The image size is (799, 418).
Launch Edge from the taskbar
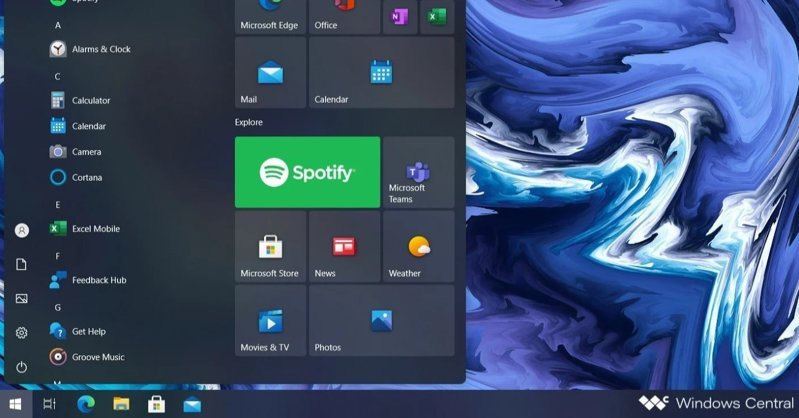point(86,405)
